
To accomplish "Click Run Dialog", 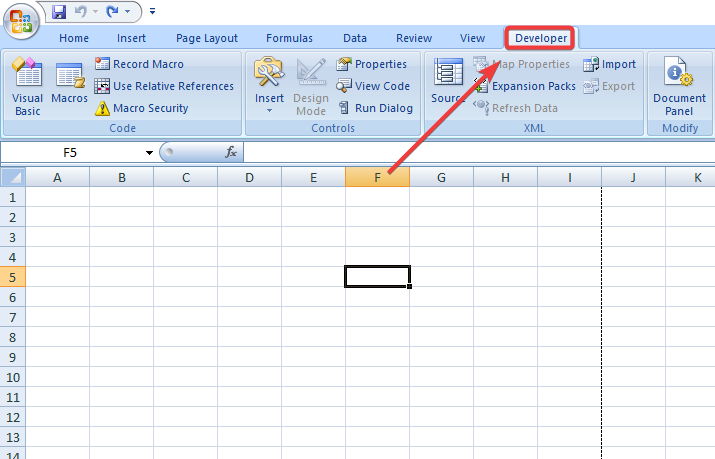I will [375, 108].
